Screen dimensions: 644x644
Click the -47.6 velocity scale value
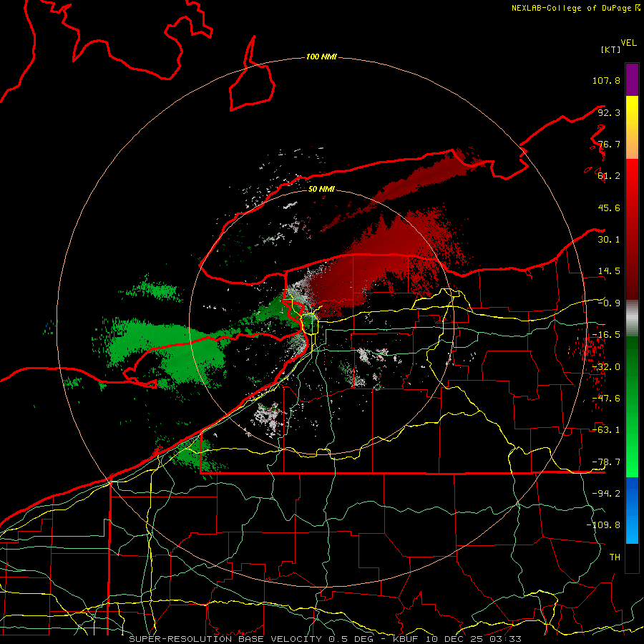point(606,399)
